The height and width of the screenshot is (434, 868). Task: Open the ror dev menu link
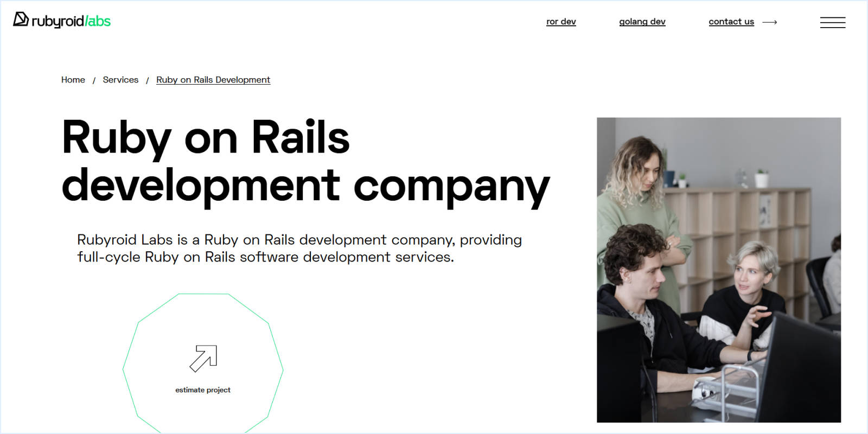click(x=561, y=22)
